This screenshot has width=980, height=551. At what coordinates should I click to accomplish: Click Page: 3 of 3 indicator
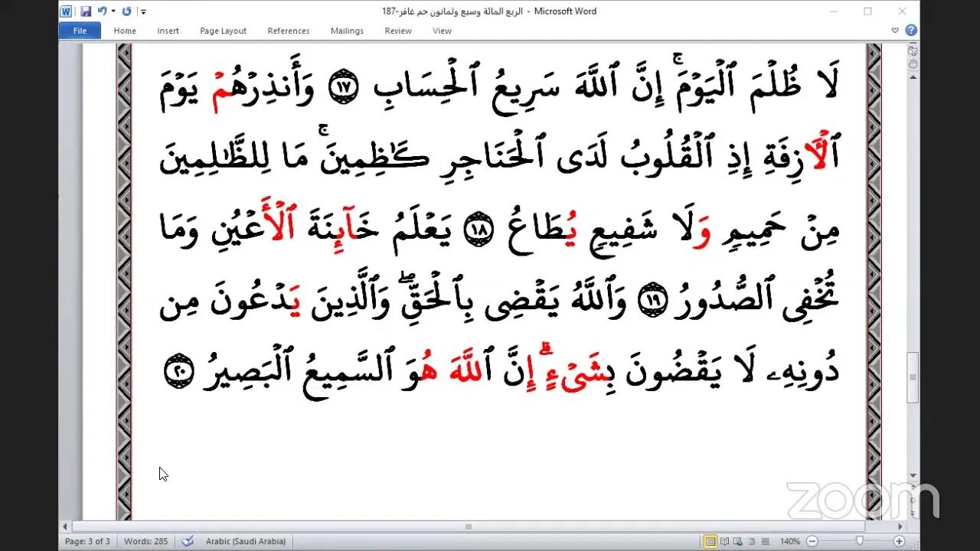[87, 541]
